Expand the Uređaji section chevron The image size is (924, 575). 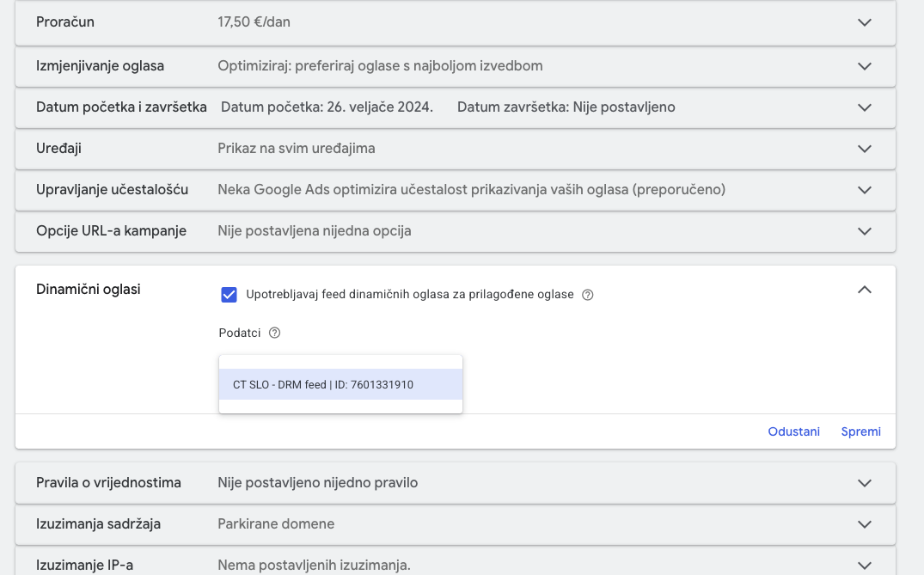pyautogui.click(x=865, y=149)
